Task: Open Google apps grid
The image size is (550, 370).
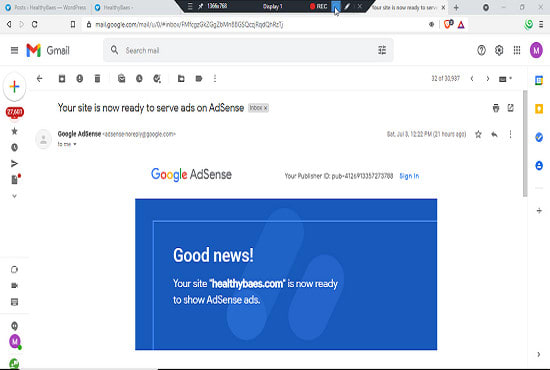Action: point(517,51)
